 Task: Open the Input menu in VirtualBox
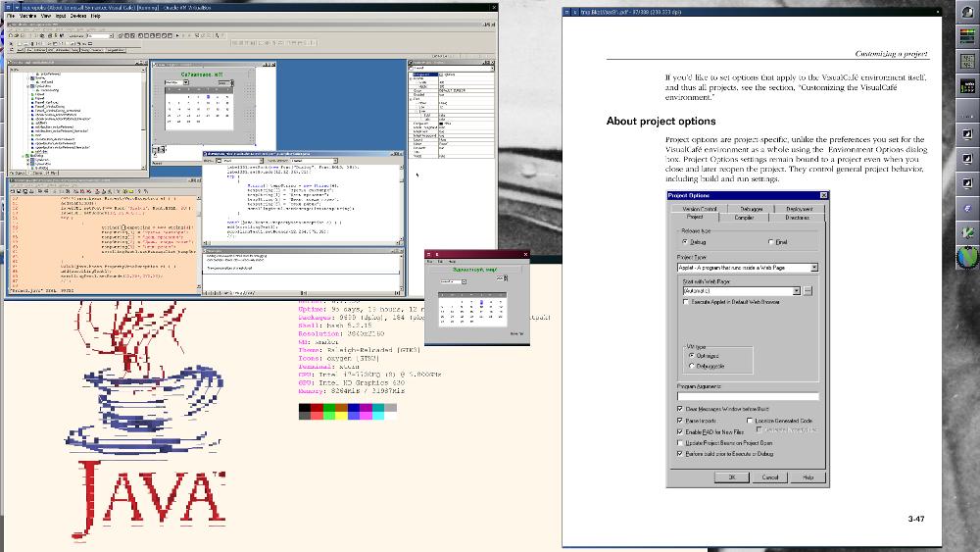tap(61, 16)
